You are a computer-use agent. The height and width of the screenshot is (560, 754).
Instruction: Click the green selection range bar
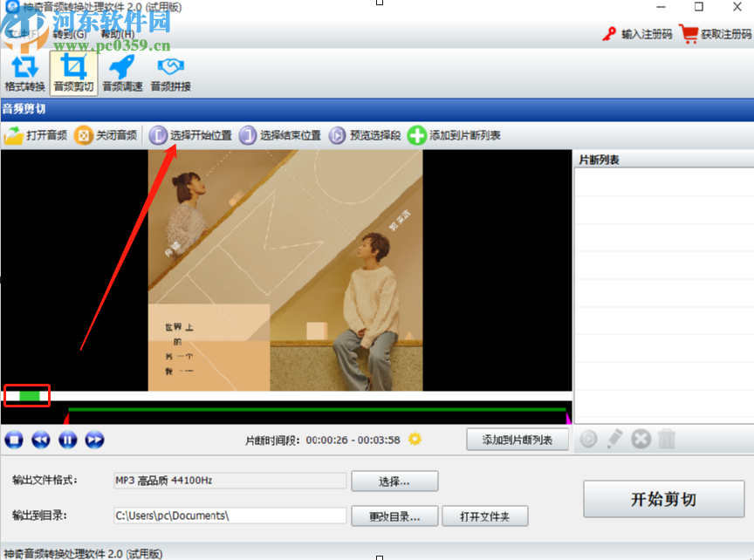pos(318,410)
